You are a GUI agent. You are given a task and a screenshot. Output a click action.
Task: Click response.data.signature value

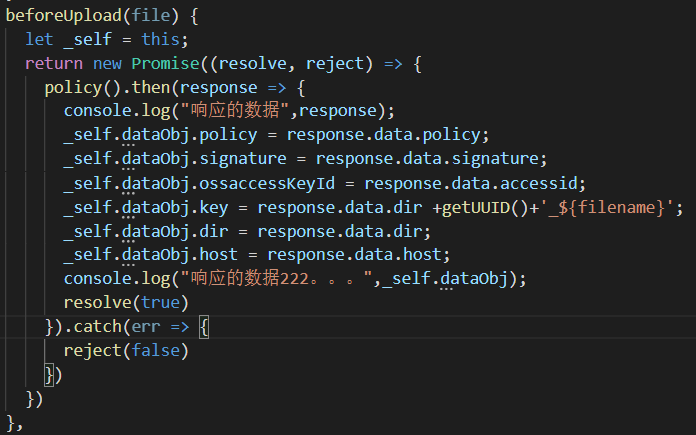pyautogui.click(x=427, y=159)
